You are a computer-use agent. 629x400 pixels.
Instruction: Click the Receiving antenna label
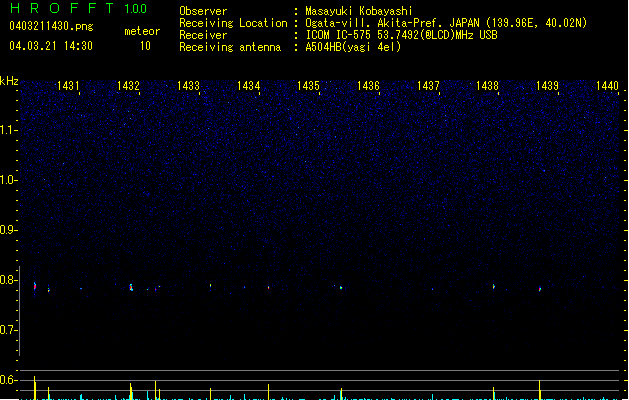230,47
